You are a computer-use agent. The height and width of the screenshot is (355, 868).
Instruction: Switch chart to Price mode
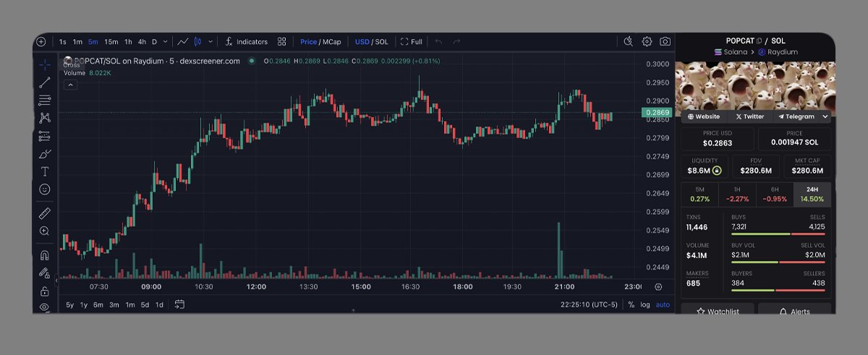[309, 42]
